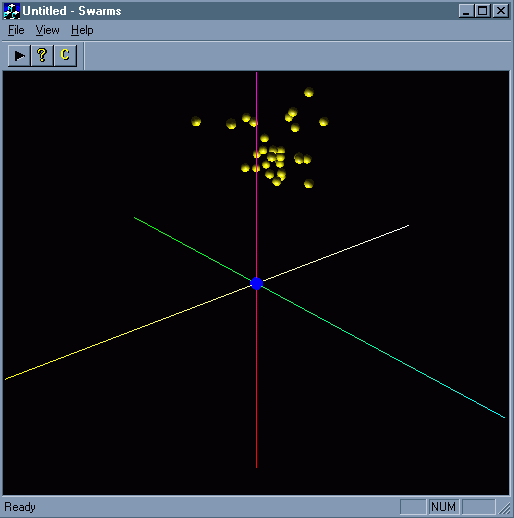Click the cyan axis line
Viewport: 514px width, 518px height.
(x=383, y=352)
